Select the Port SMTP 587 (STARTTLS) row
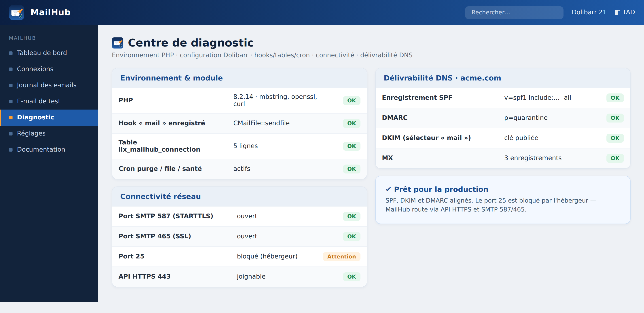The width and height of the screenshot is (644, 313). point(239,216)
